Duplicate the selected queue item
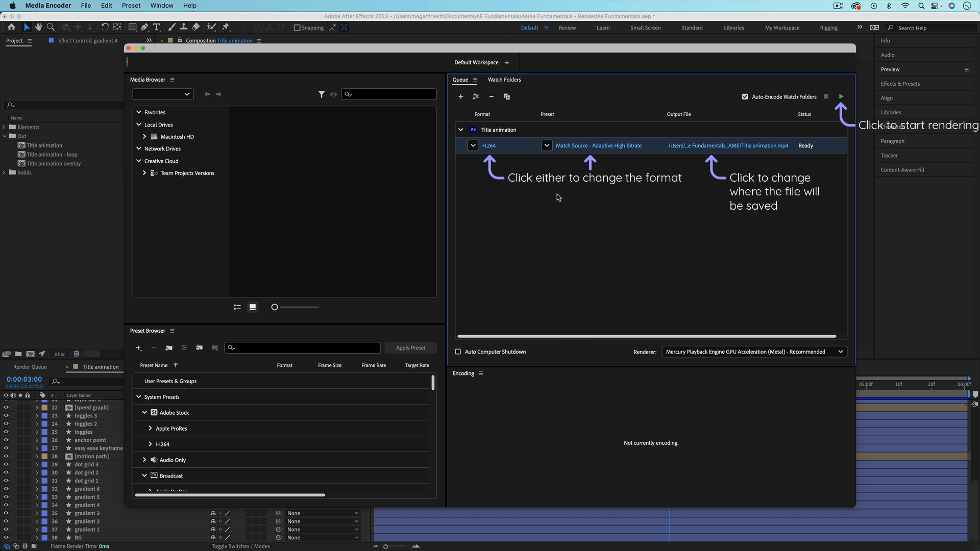The image size is (980, 551). pos(506,96)
